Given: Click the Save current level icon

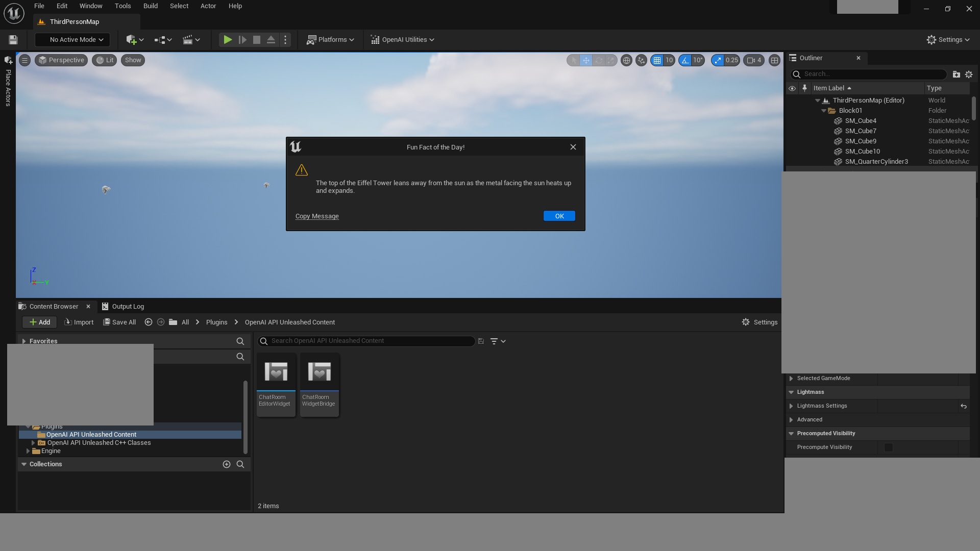Looking at the screenshot, I should pos(13,40).
